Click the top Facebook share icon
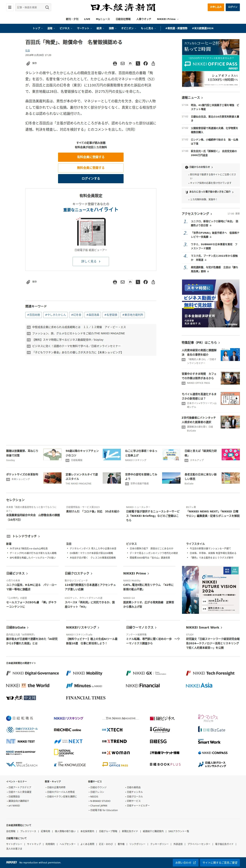 pyautogui.click(x=146, y=63)
